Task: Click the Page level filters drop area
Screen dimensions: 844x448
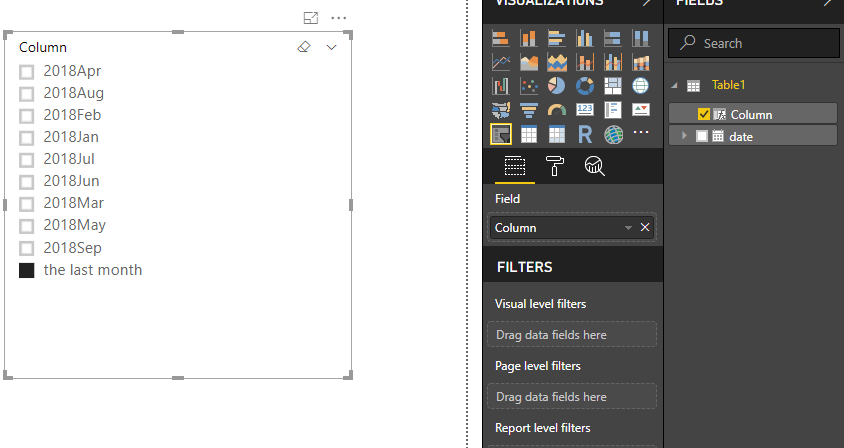Action: (x=572, y=396)
